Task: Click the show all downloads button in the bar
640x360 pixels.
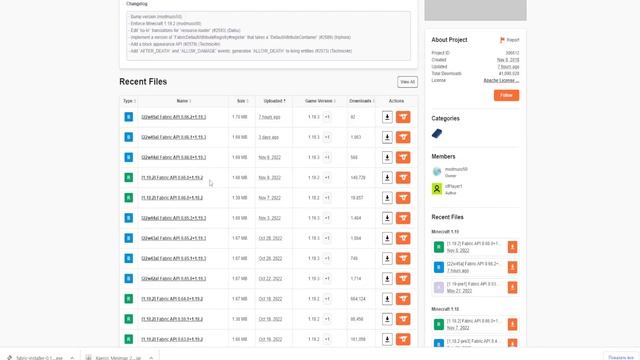Action: pyautogui.click(x=620, y=358)
